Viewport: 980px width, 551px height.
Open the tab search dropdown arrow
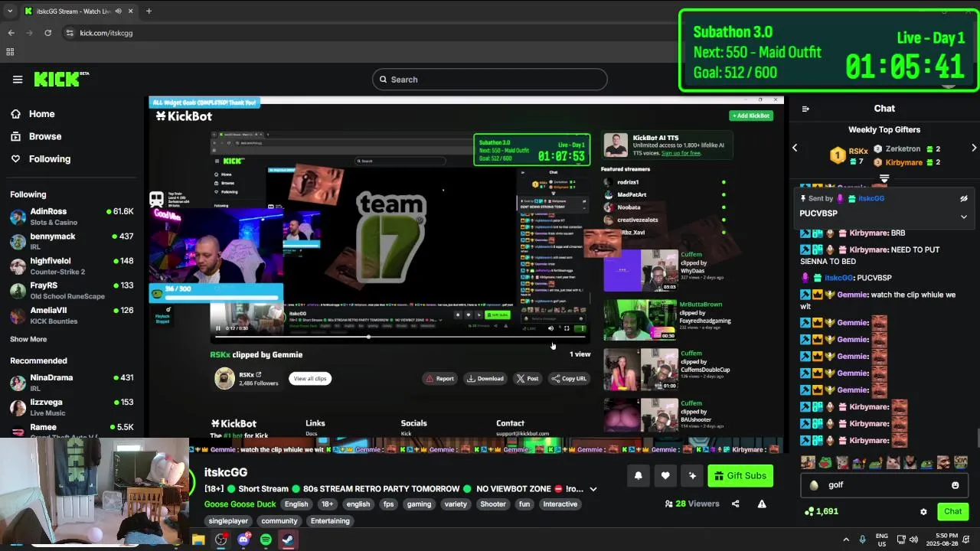[10, 11]
